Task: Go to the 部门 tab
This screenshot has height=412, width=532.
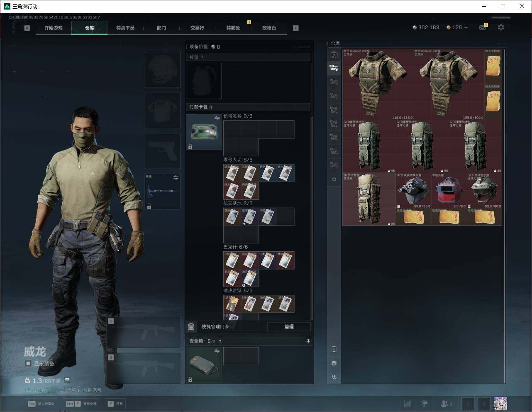Action: click(x=161, y=28)
